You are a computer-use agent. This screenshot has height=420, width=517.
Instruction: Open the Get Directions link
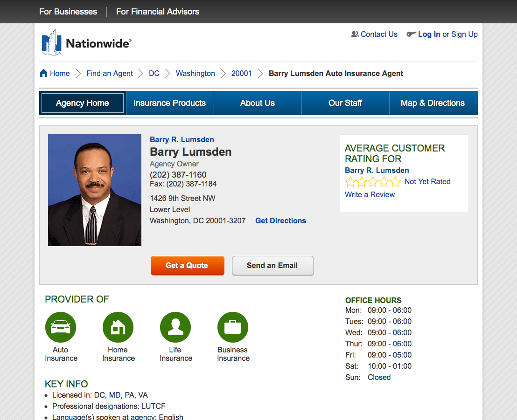[280, 220]
